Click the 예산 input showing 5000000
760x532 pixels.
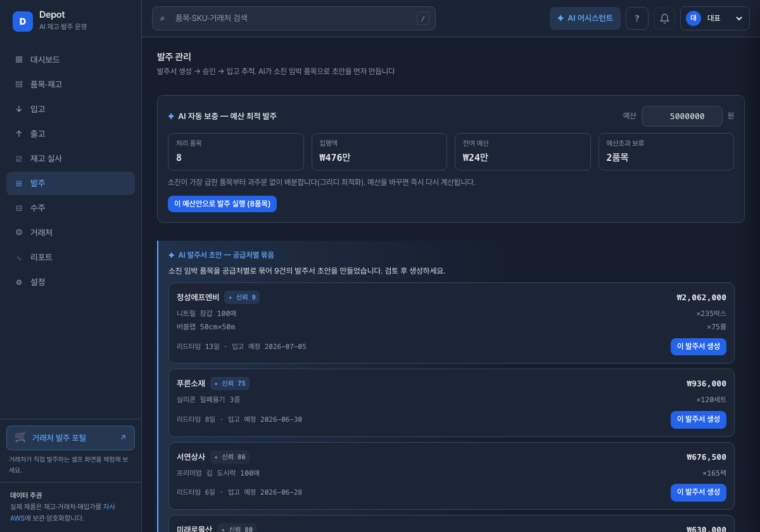(x=682, y=116)
